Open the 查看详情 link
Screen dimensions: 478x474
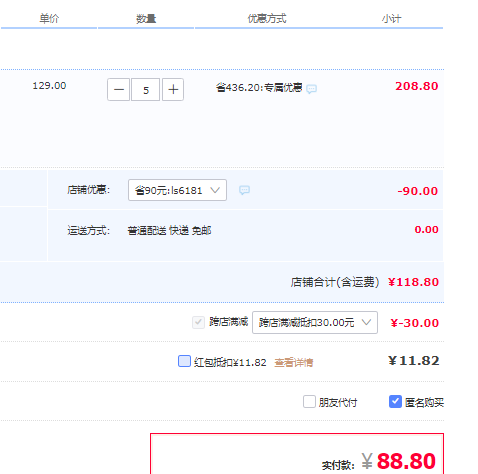tap(294, 362)
